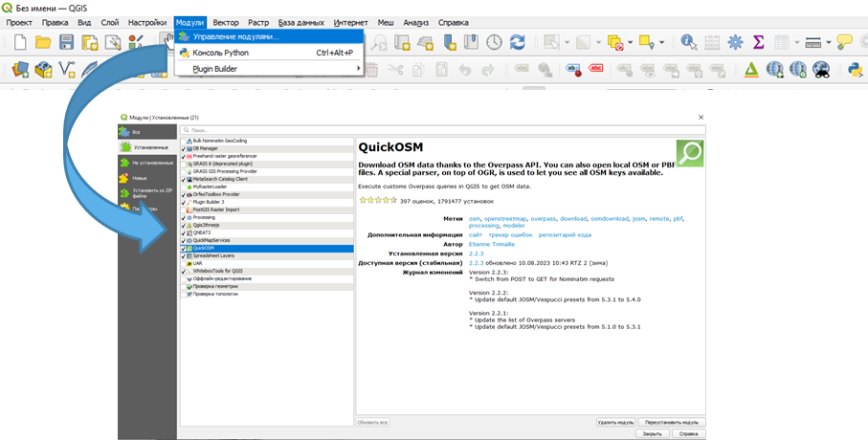Screen dimensions: 868x440
Task: Open the Select by Location dropdown arrow
Action: tap(661, 42)
